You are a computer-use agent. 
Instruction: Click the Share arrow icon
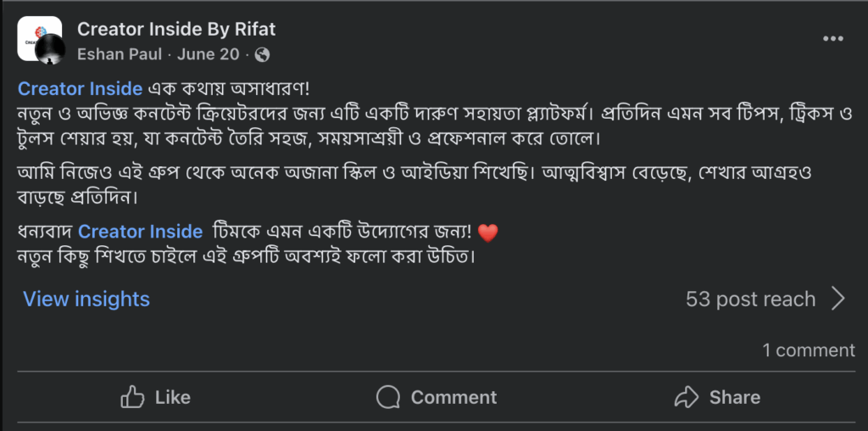click(x=685, y=397)
